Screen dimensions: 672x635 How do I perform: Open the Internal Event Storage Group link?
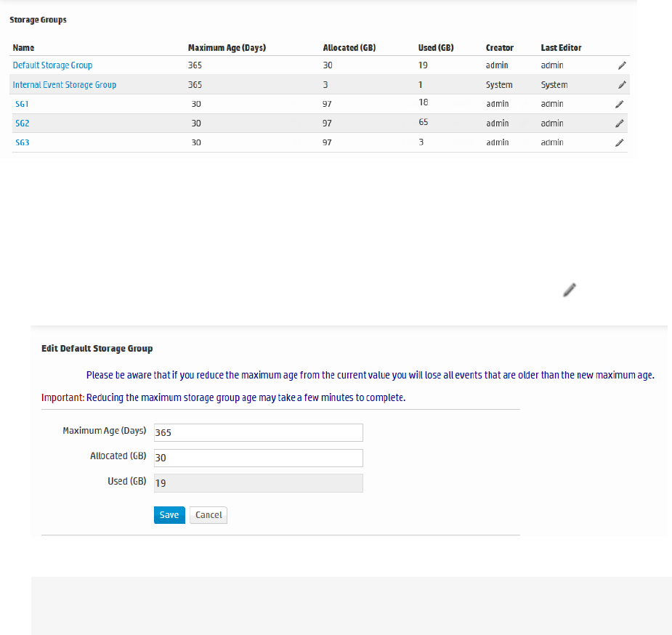tap(65, 85)
